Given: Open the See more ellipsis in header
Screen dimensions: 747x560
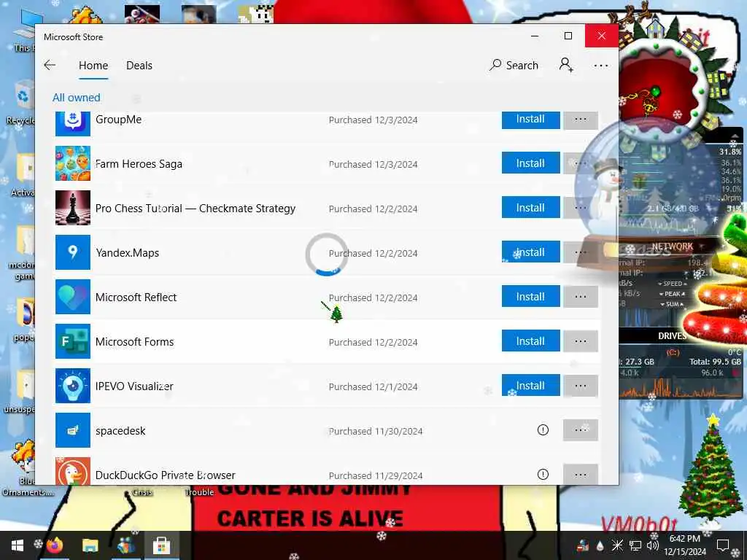Looking at the screenshot, I should tap(601, 65).
